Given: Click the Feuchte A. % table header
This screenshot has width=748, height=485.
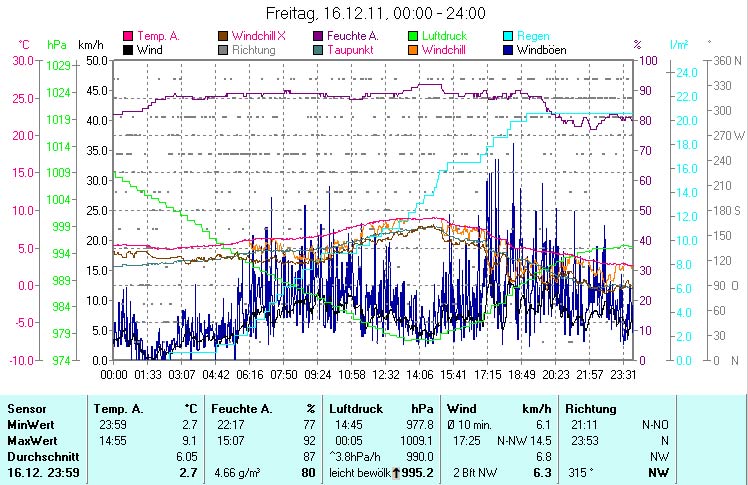Looking at the screenshot, I should (262, 409).
